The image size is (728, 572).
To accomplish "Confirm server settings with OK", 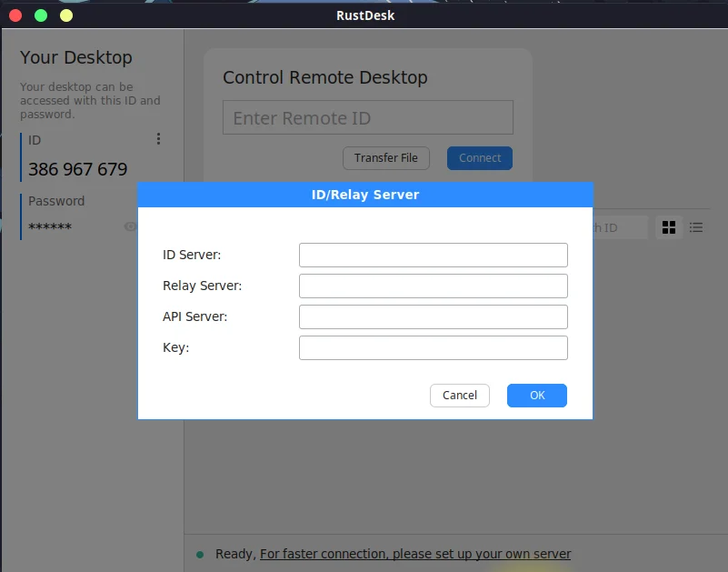I will coord(537,396).
